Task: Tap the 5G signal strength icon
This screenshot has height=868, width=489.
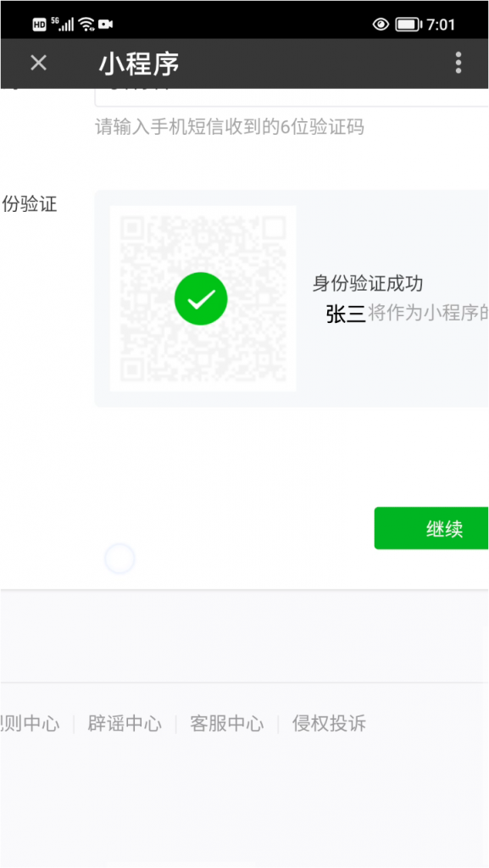Action: click(63, 24)
